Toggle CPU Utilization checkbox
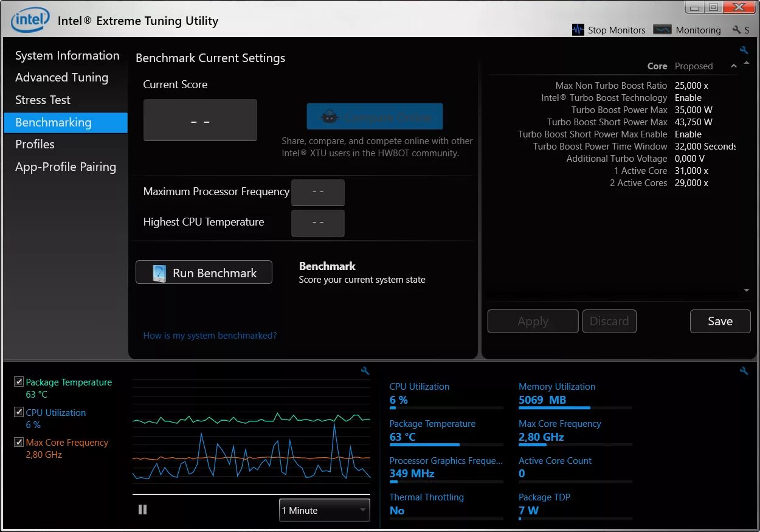 pos(19,412)
